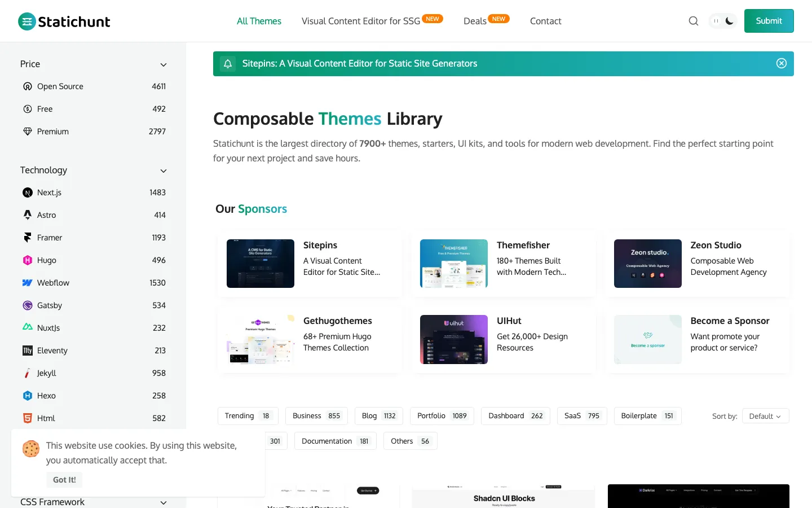The image size is (812, 508).
Task: Select the Webflow filter count 1530
Action: click(x=157, y=283)
